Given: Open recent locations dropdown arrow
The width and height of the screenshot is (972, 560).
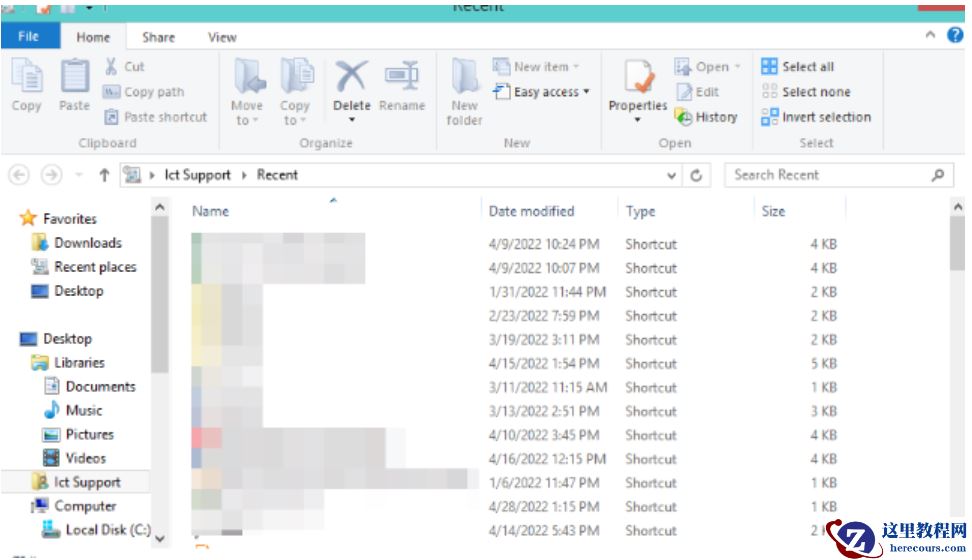Looking at the screenshot, I should tap(79, 176).
